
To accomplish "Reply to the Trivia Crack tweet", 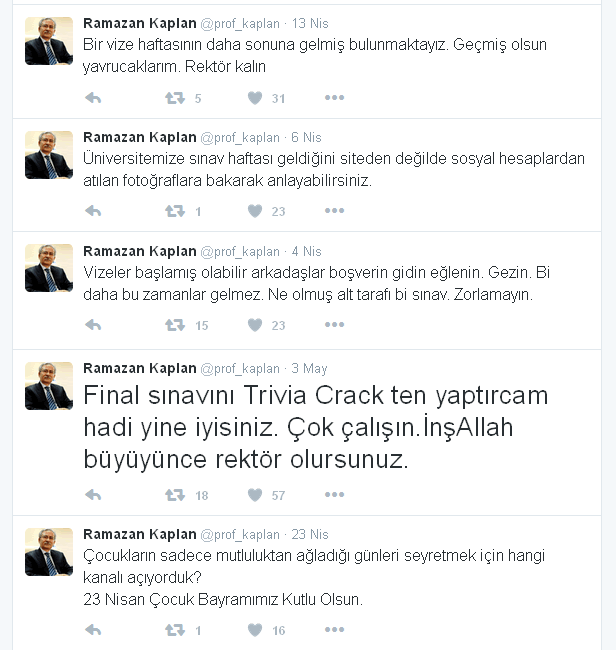I will point(93,495).
